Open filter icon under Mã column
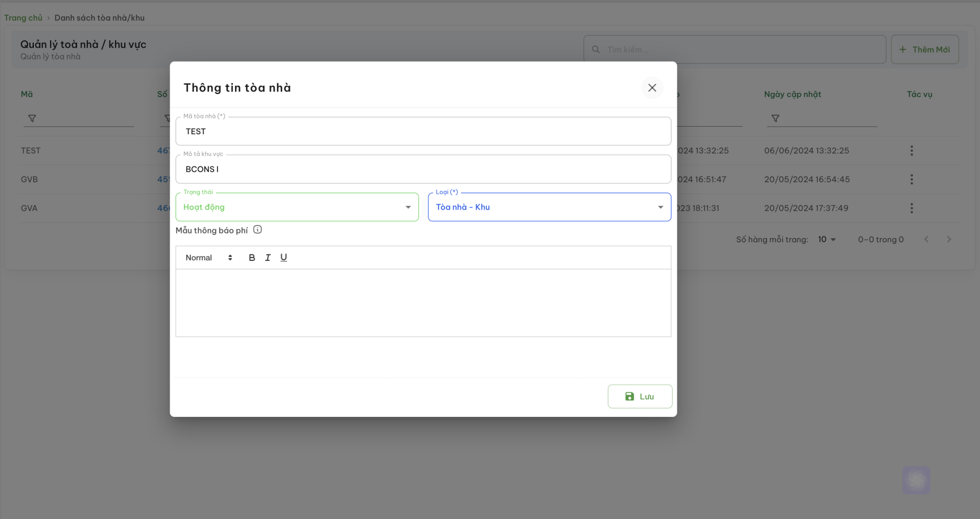This screenshot has height=519, width=980. [32, 119]
